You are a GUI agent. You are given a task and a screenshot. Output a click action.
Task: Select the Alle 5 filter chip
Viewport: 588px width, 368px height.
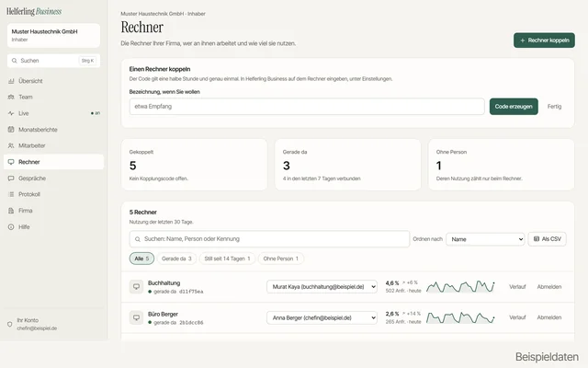click(141, 259)
